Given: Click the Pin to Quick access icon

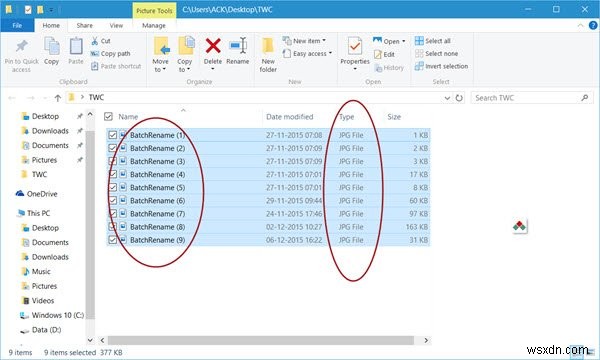Looking at the screenshot, I should tap(21, 47).
